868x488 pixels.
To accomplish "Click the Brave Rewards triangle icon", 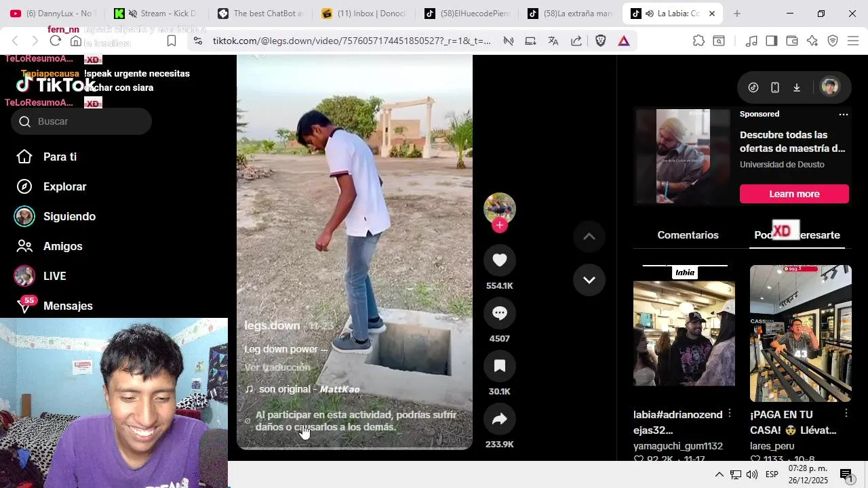I will point(624,41).
